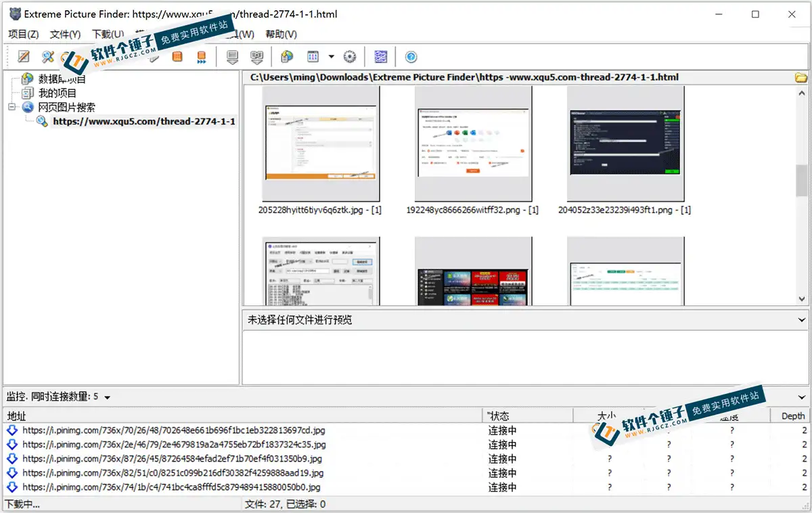The width and height of the screenshot is (812, 513).
Task: Open help with the blue question icon
Action: click(411, 57)
